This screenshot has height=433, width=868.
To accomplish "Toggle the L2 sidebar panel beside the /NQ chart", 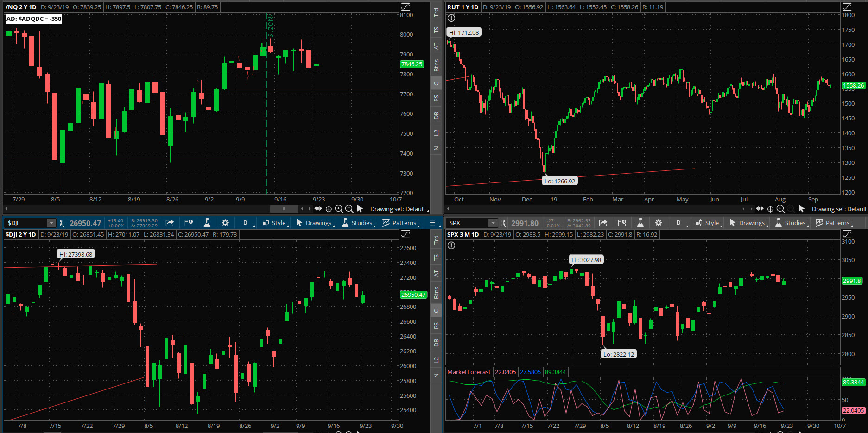I will [x=436, y=133].
